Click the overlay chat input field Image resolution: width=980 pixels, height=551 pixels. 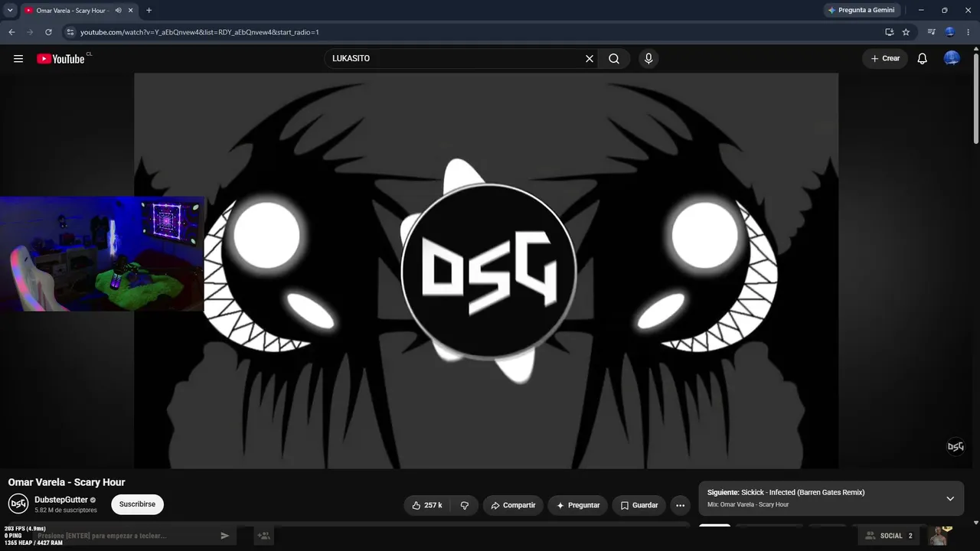(x=126, y=536)
